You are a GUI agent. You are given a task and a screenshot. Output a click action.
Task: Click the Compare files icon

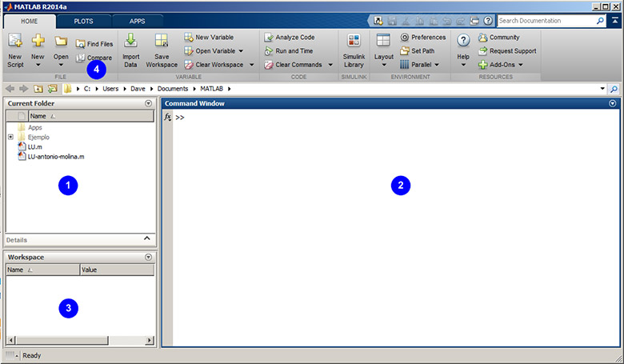tap(80, 58)
